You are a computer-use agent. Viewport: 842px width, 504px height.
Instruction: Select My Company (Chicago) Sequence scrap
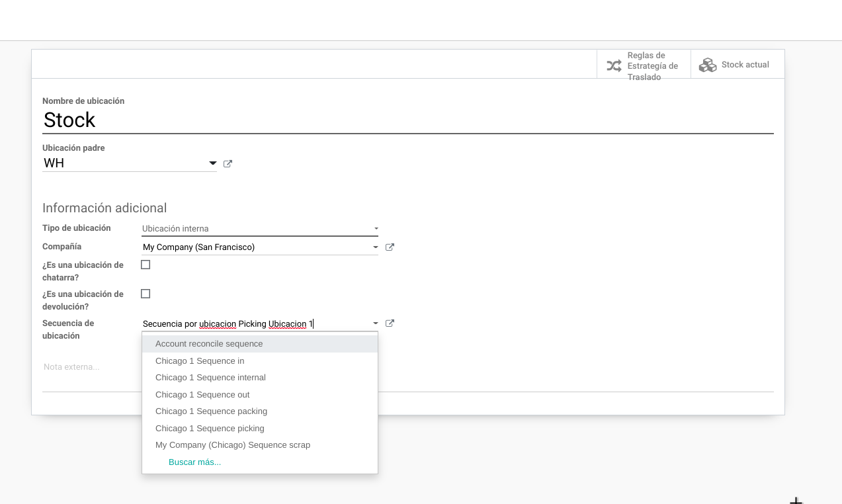click(x=260, y=444)
